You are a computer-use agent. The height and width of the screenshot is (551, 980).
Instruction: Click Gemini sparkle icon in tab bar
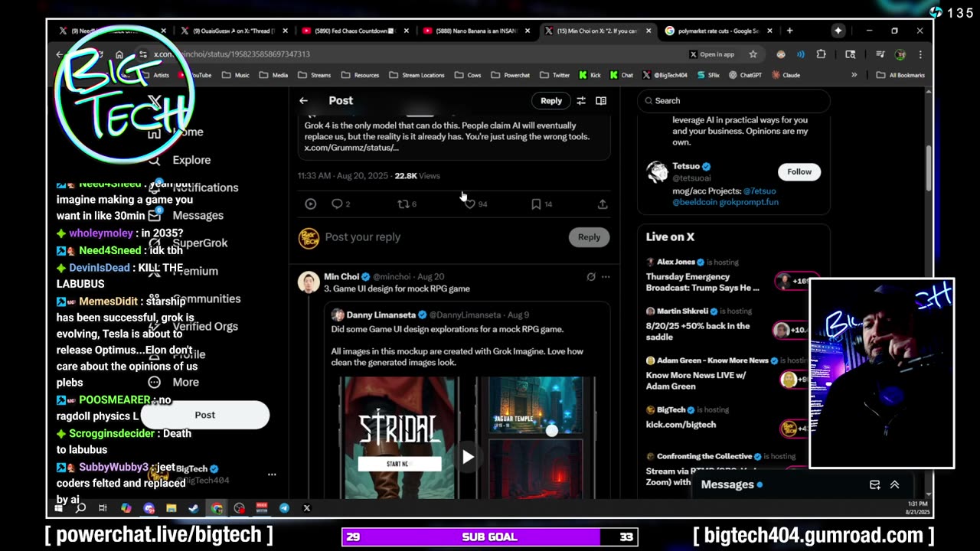pyautogui.click(x=838, y=31)
